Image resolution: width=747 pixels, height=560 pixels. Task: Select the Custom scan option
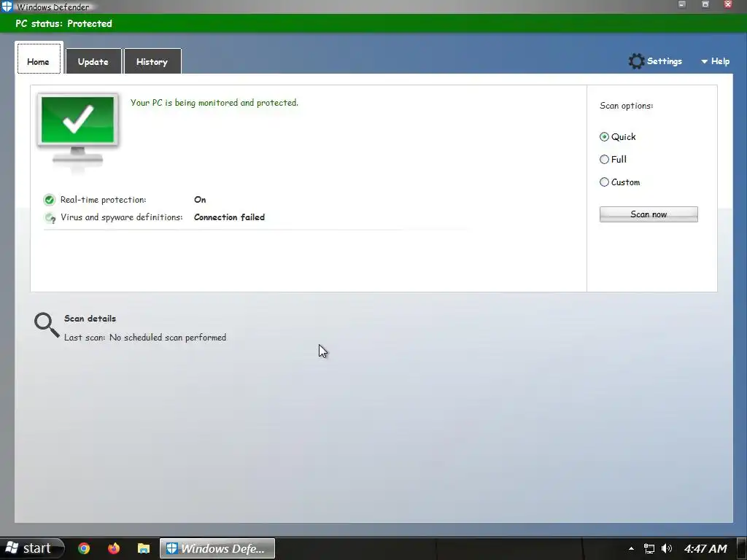(x=619, y=182)
